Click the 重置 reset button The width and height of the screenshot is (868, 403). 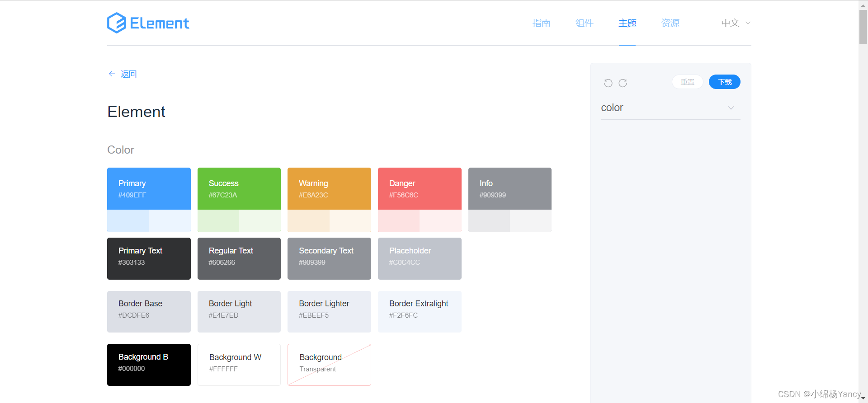(687, 82)
